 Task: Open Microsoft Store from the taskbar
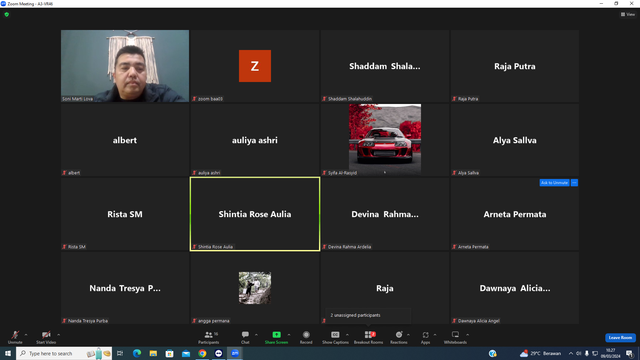point(169,353)
